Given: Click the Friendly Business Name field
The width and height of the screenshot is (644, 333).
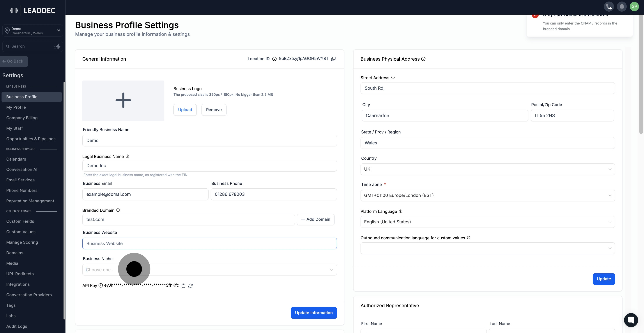Looking at the screenshot, I should 209,140.
